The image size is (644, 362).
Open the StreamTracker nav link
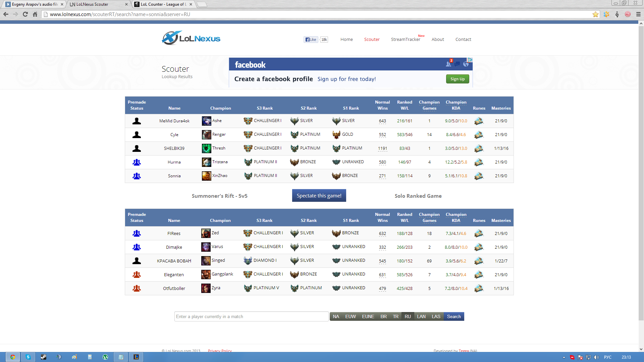coord(406,40)
